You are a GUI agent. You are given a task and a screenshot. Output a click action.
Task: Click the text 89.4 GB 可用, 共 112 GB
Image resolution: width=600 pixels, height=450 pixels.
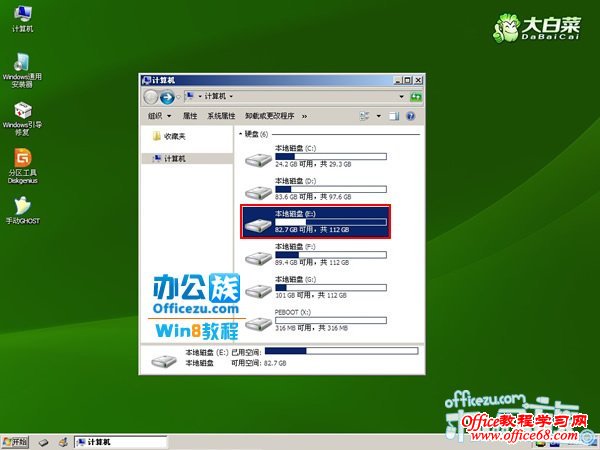[x=312, y=262]
